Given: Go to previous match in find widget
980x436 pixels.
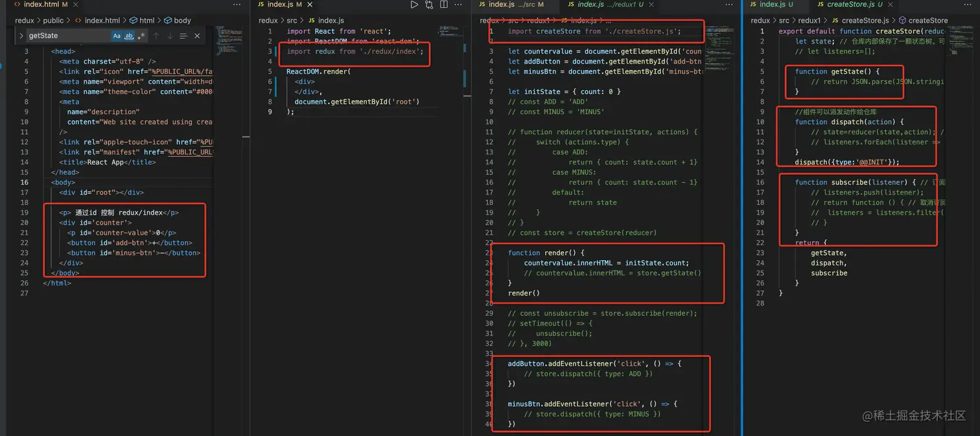Looking at the screenshot, I should pyautogui.click(x=156, y=36).
